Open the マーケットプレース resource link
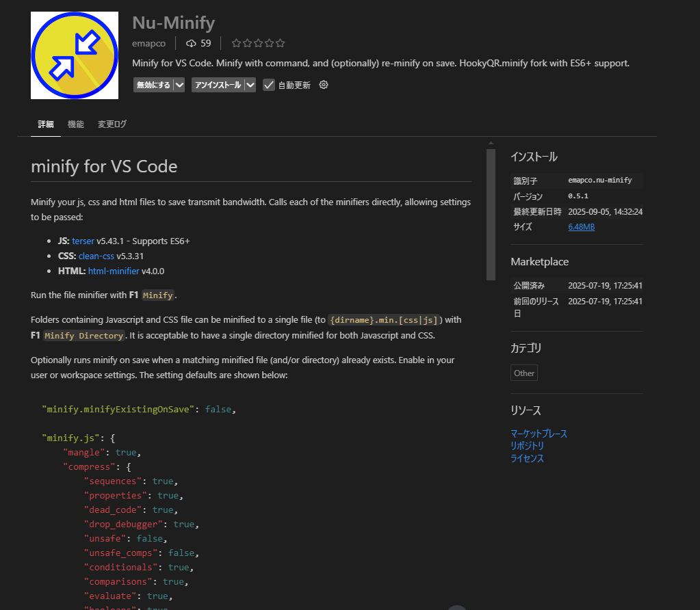700x610 pixels. (539, 434)
